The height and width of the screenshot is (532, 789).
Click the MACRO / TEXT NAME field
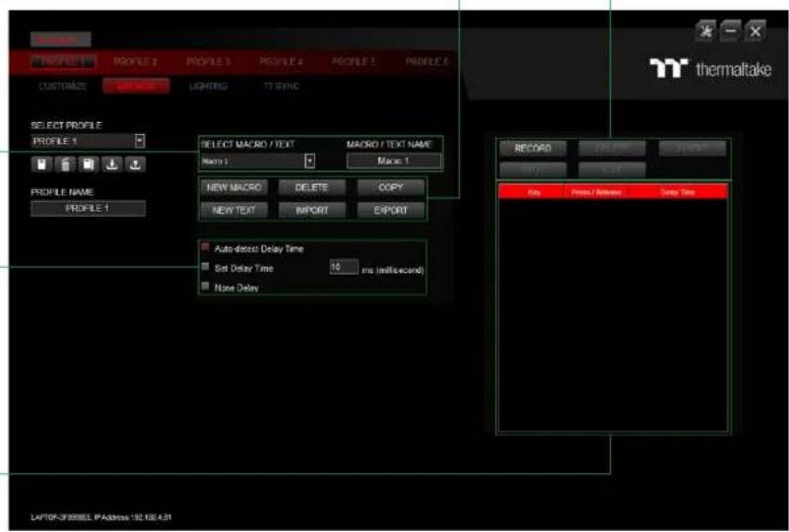(x=394, y=161)
